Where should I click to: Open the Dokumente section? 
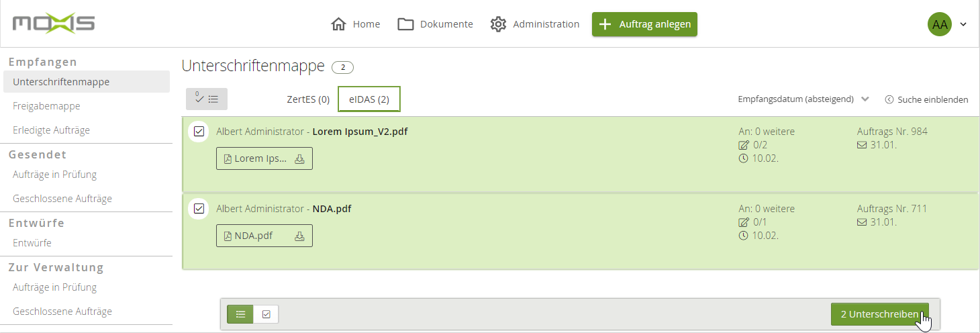[x=435, y=24]
